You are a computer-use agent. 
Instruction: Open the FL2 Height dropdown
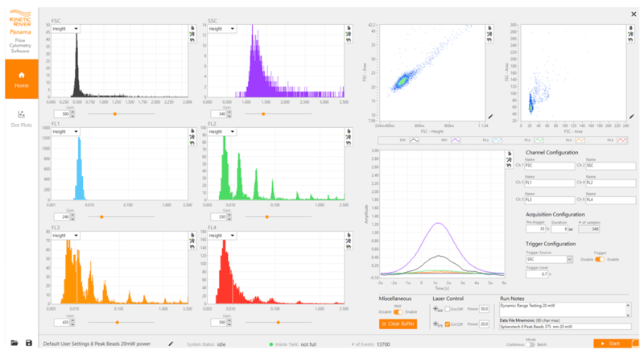[222, 132]
